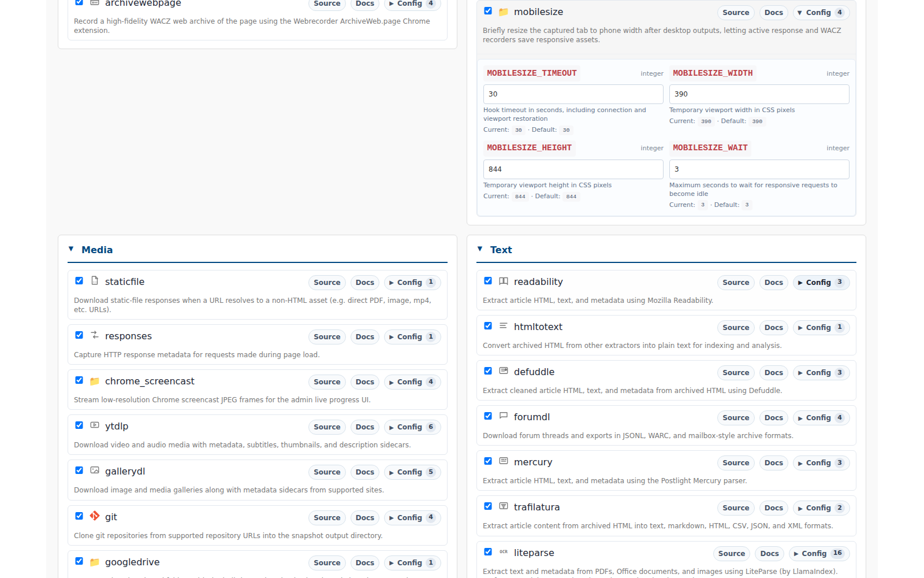Uncheck the liteparse checkbox
This screenshot has height=578, width=924.
(x=488, y=552)
